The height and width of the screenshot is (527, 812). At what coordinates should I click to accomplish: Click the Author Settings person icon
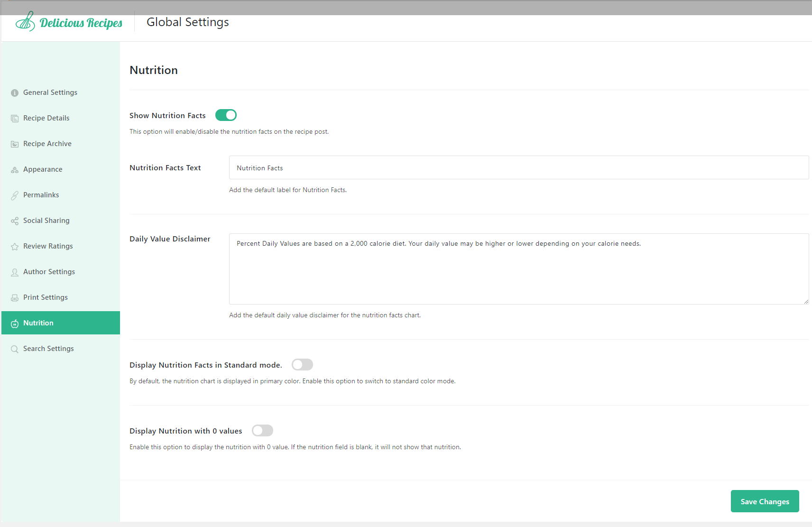click(15, 271)
